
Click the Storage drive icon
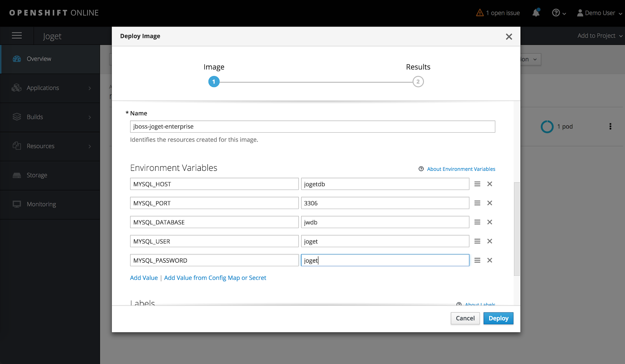coord(17,175)
